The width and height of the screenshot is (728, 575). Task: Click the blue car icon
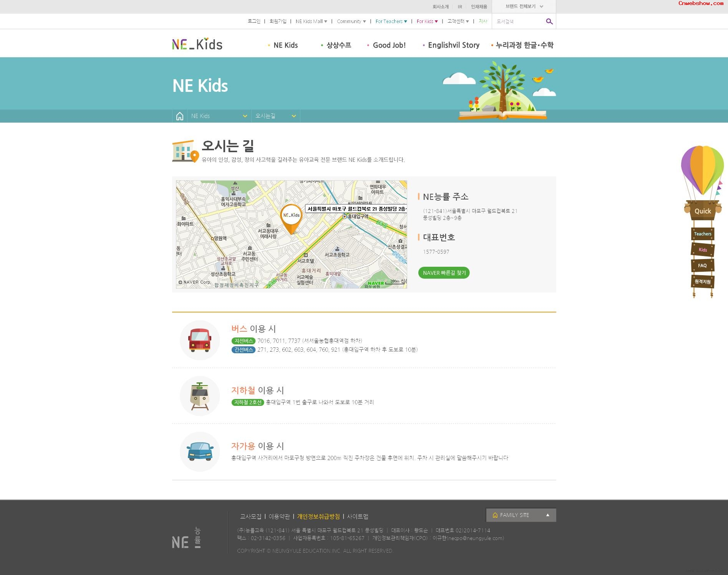(200, 452)
